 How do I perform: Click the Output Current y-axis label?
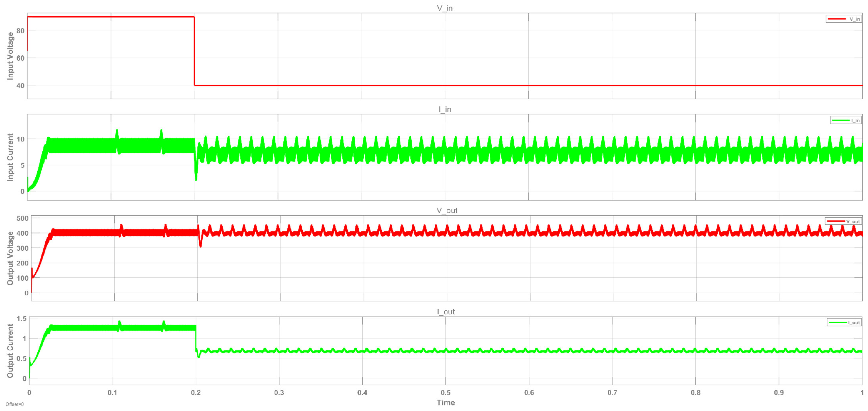tap(10, 351)
